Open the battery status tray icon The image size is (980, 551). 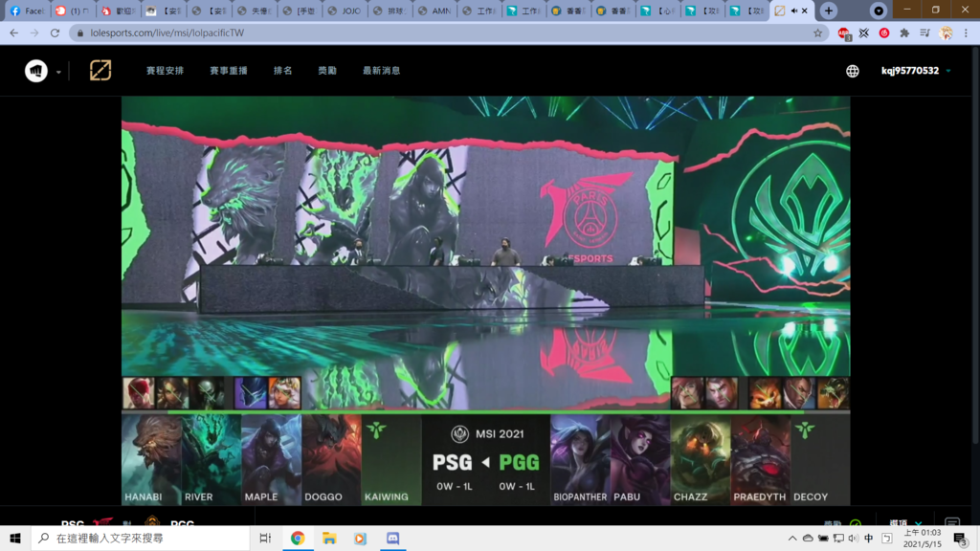tap(823, 538)
